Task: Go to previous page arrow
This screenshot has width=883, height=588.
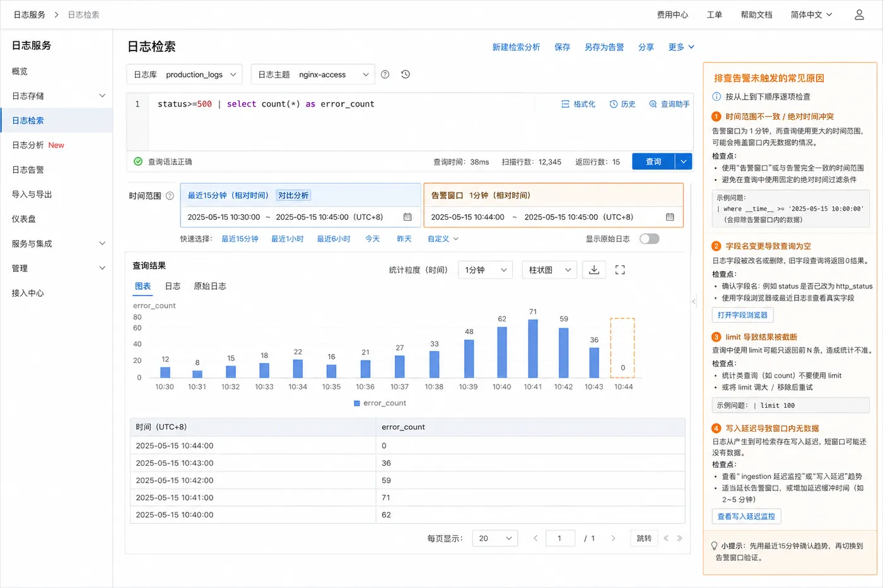Action: pos(535,538)
